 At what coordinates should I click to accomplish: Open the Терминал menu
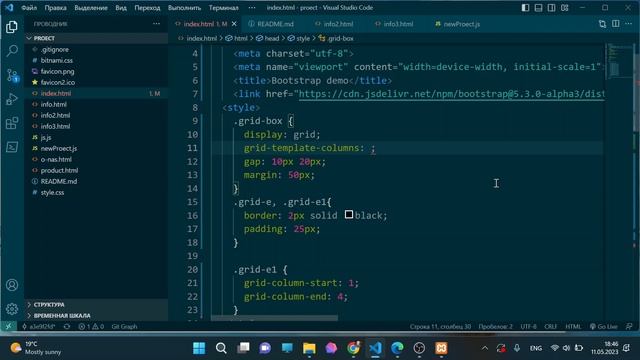(x=223, y=8)
